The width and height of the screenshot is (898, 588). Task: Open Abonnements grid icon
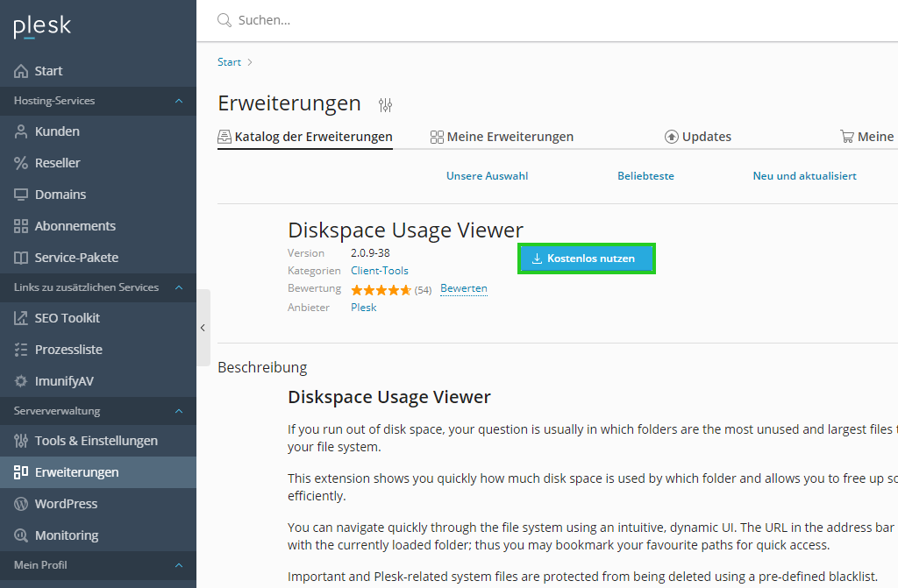pyautogui.click(x=21, y=226)
